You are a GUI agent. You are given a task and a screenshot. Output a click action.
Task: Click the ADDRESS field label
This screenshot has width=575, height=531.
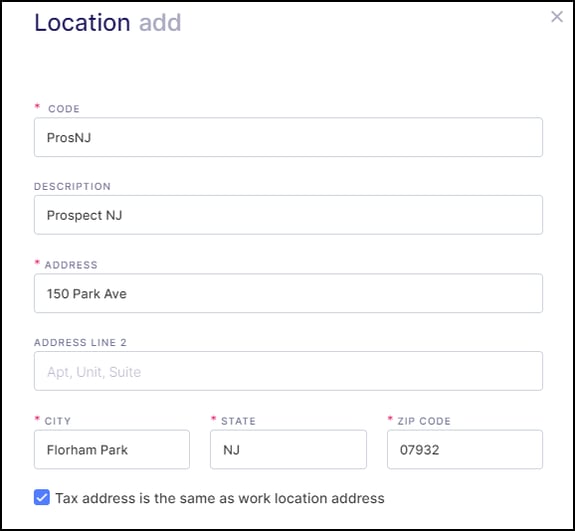tap(71, 265)
